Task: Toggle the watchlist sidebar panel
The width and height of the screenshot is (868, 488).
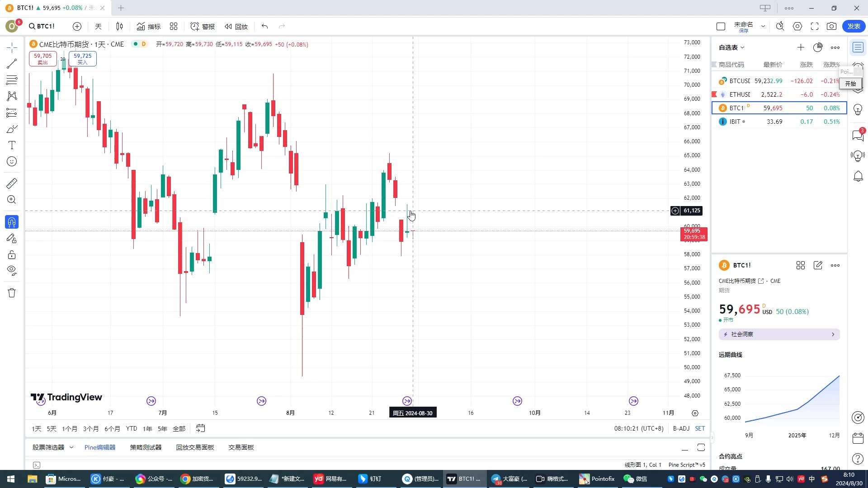Action: (858, 47)
